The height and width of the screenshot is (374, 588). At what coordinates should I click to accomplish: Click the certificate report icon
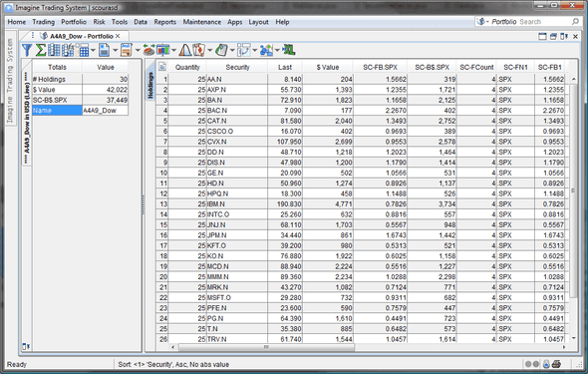pyautogui.click(x=127, y=50)
